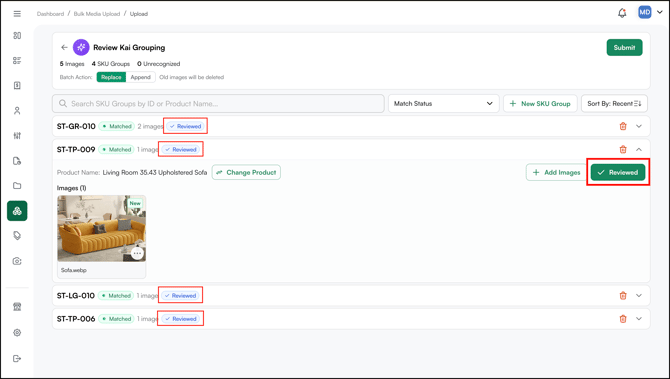
Task: Open the hamburger menu icon
Action: click(x=17, y=14)
